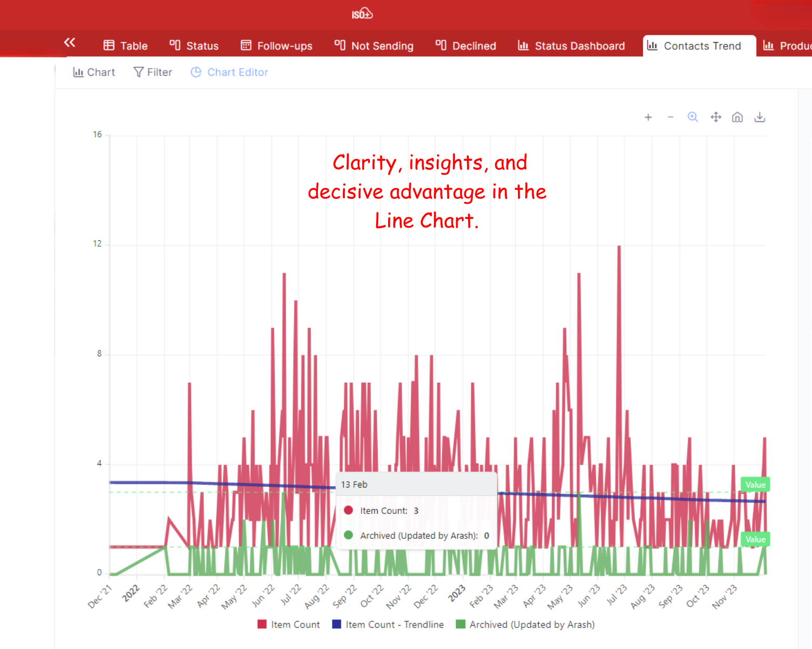Screen dimensions: 812x649
Task: Click the upper green Value annotation label
Action: (755, 484)
